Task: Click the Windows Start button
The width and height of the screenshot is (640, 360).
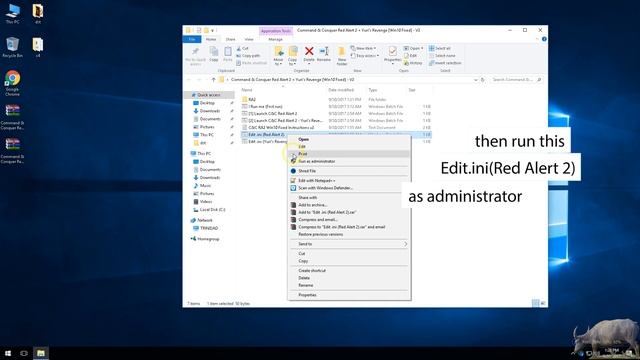Action: click(x=8, y=353)
